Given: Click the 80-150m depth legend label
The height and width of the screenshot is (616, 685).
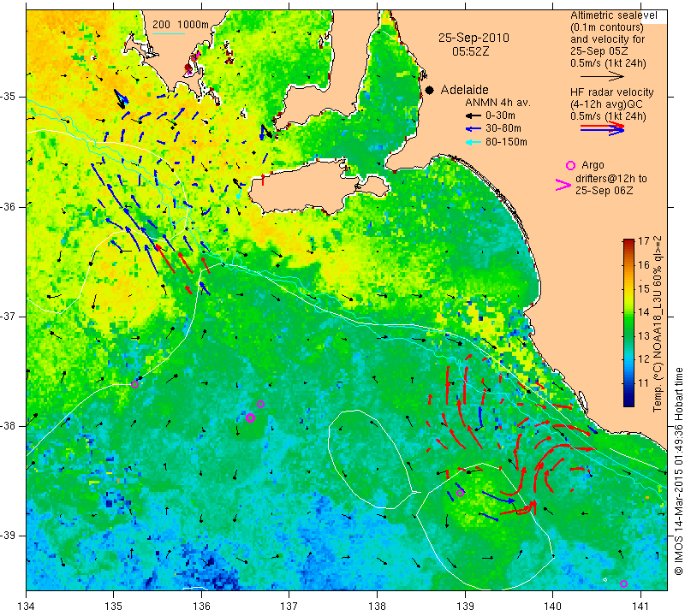Looking at the screenshot, I should [506, 142].
